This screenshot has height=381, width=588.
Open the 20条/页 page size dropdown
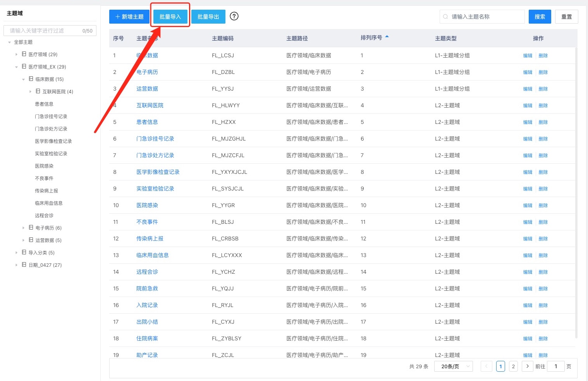(x=453, y=366)
